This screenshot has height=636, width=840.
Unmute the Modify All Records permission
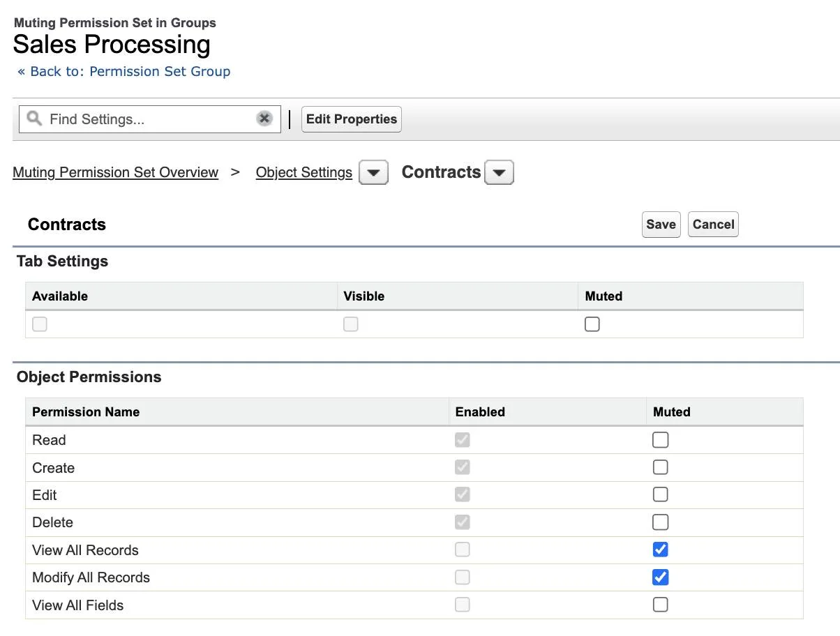tap(660, 577)
